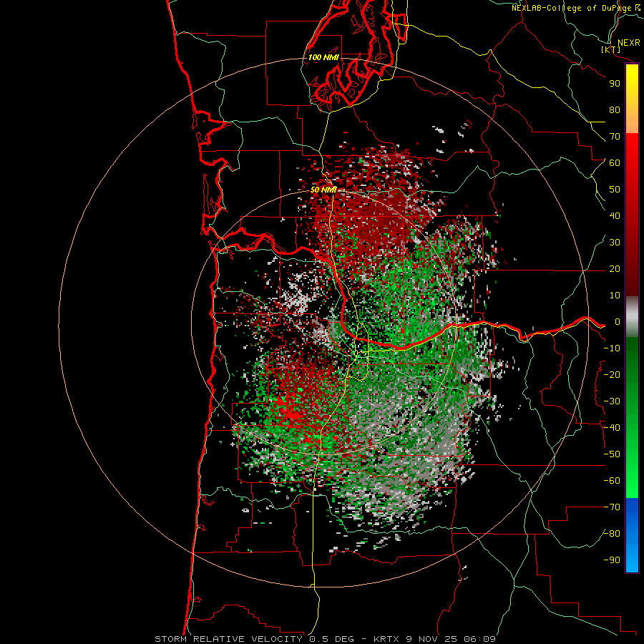Click the "9 NOV 25" date text
Screen dimensions: 644x644
click(x=431, y=639)
